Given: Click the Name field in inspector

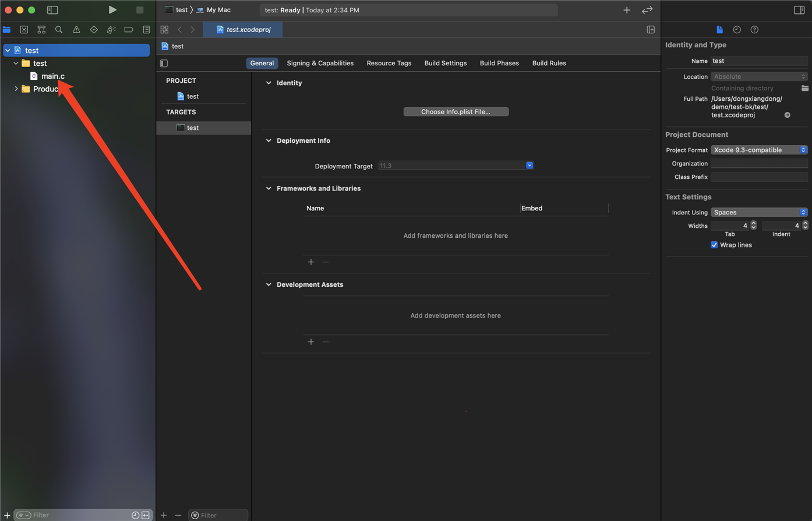Looking at the screenshot, I should (759, 61).
